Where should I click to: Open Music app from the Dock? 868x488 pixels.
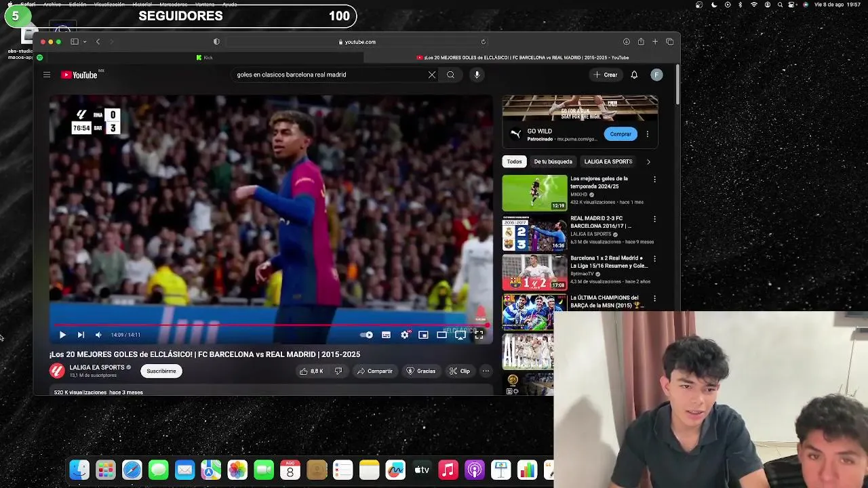point(448,470)
